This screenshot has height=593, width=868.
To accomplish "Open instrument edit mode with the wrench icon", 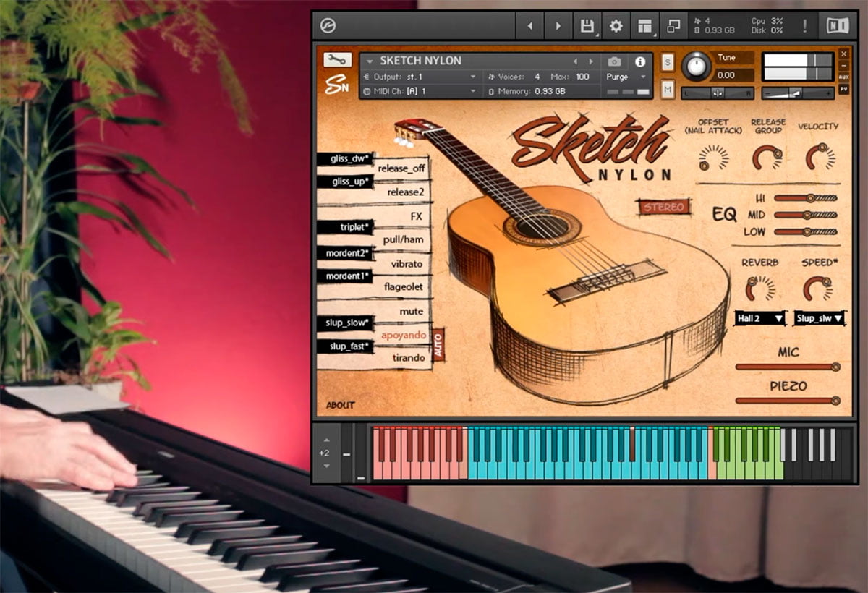I will [337, 60].
